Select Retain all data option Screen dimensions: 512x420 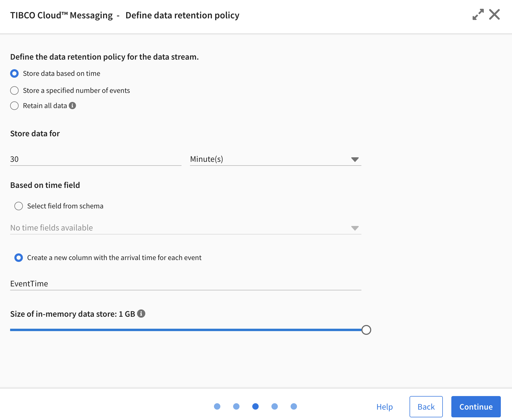click(14, 106)
